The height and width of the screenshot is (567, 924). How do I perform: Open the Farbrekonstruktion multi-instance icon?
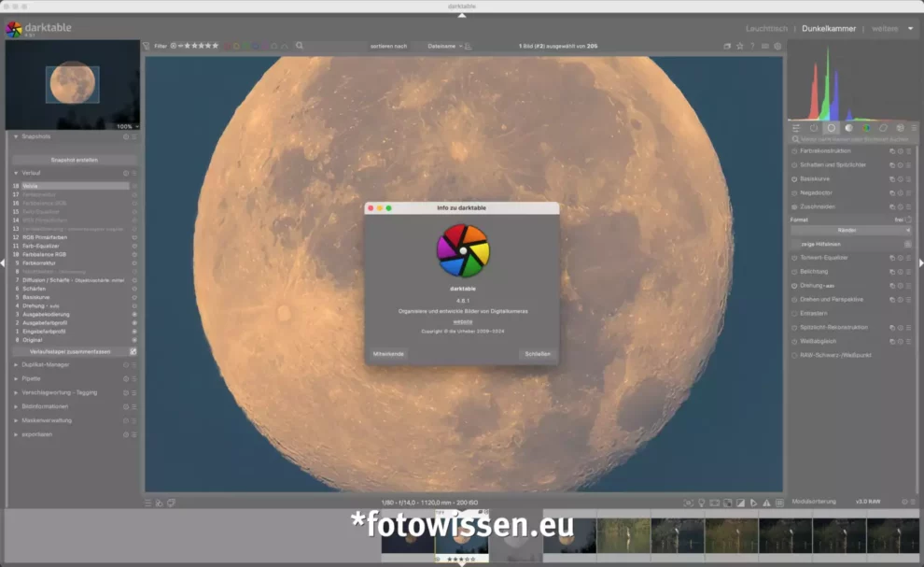pyautogui.click(x=892, y=151)
